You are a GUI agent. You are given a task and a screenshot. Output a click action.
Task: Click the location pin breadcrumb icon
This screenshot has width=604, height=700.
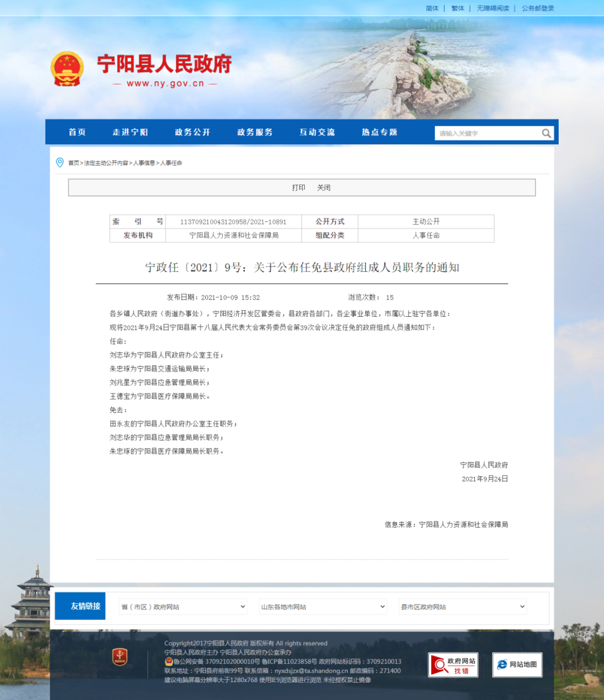[x=60, y=163]
